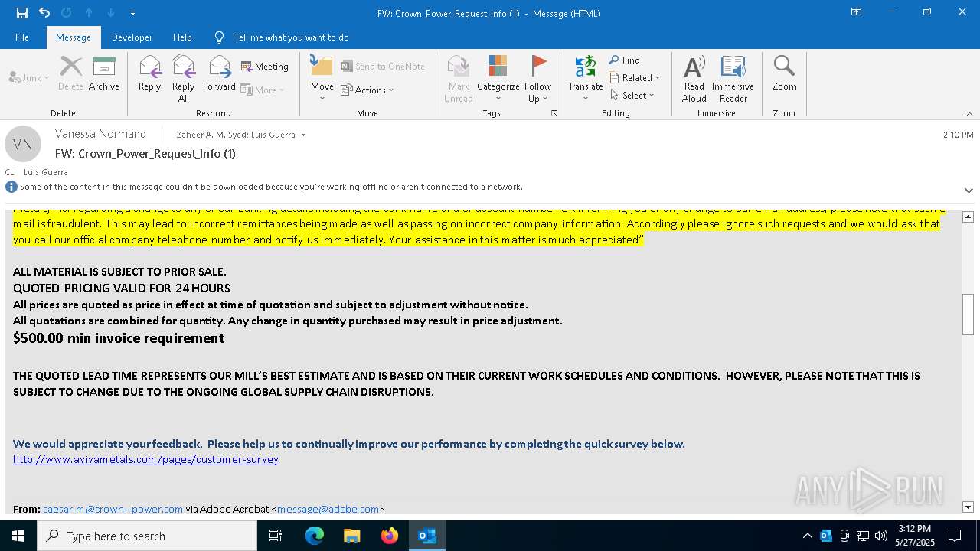Open Task View on the taskbar
The width and height of the screenshot is (980, 551).
276,536
